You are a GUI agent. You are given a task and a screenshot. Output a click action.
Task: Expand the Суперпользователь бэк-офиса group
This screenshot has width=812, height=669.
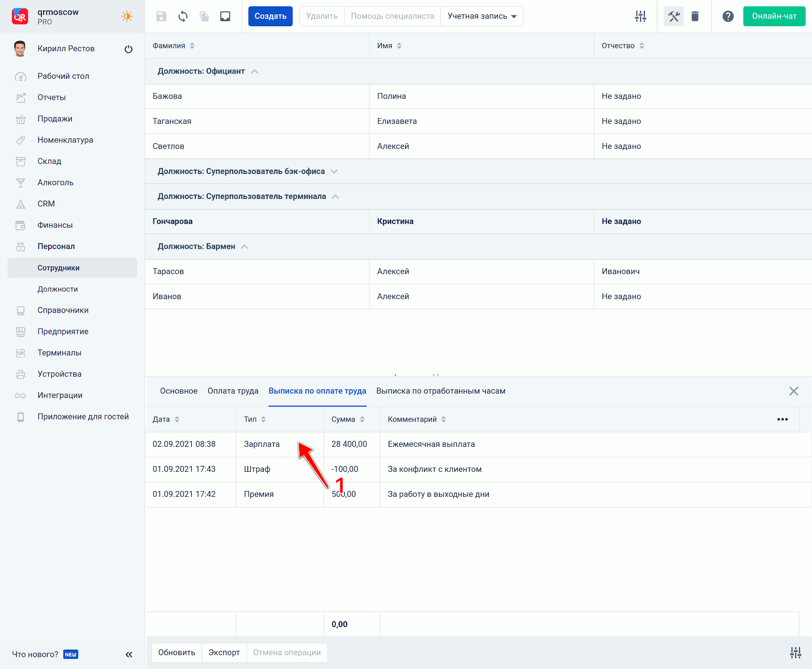[x=334, y=171]
